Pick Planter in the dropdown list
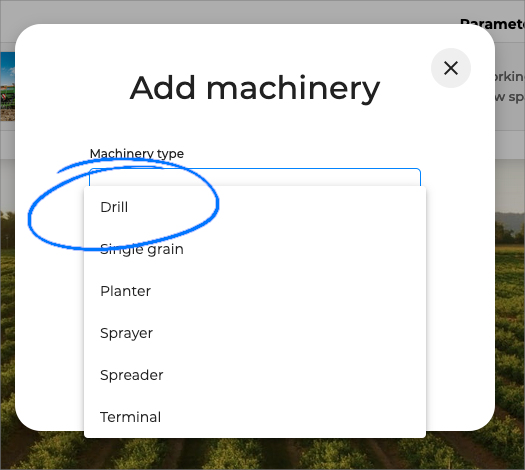The image size is (525, 470). click(255, 291)
